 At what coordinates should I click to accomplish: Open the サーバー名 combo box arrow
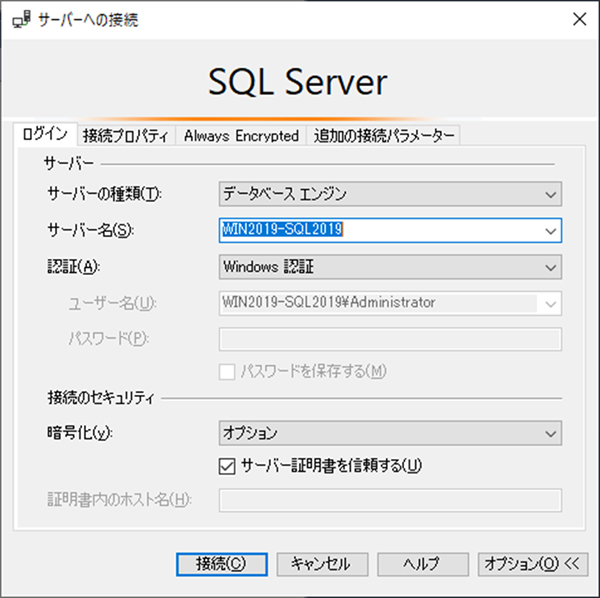(x=549, y=230)
